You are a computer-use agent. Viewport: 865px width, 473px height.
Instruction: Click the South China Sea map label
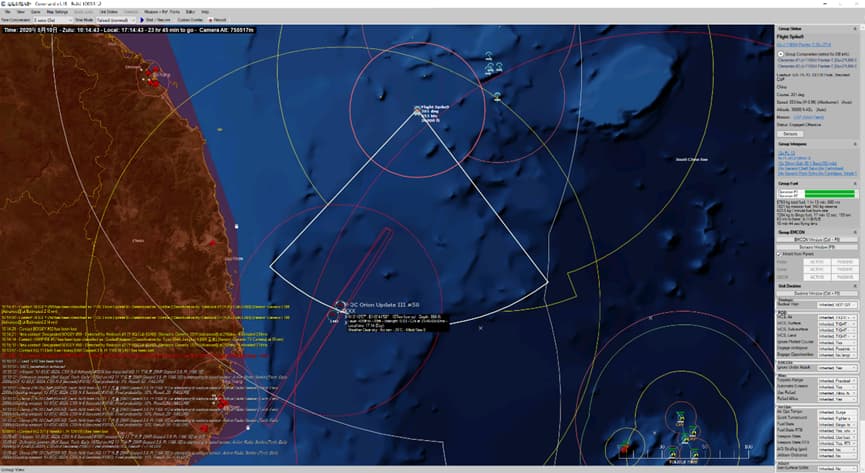692,160
